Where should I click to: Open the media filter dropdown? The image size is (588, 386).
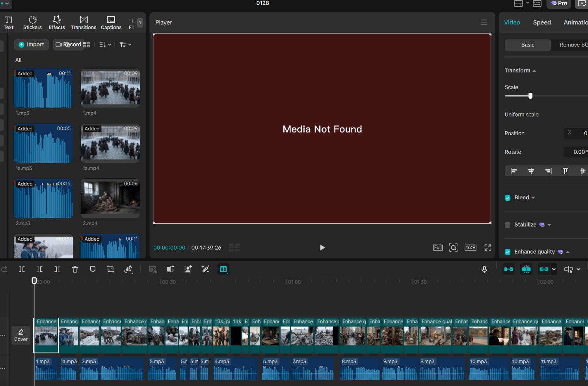tap(125, 45)
